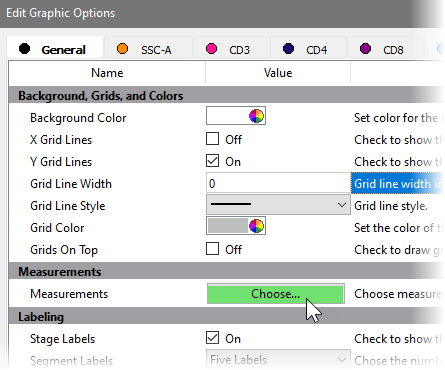The height and width of the screenshot is (370, 445).
Task: Click the black circle icon on General tab
Action: [24, 49]
